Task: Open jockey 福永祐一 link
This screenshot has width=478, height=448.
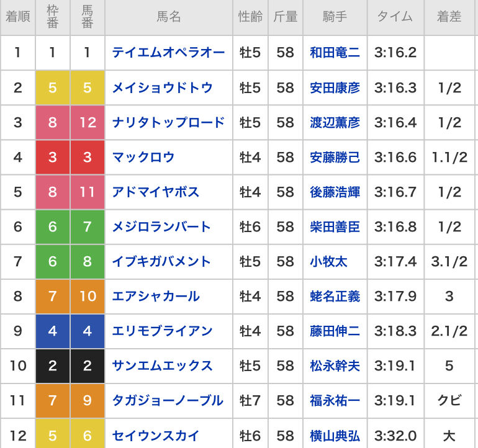Action: pyautogui.click(x=335, y=400)
